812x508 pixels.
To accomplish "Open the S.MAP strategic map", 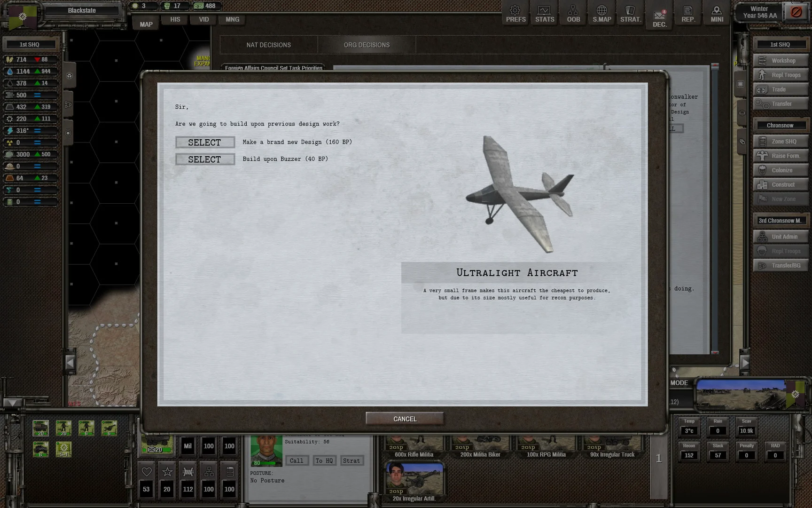I will 601,13.
